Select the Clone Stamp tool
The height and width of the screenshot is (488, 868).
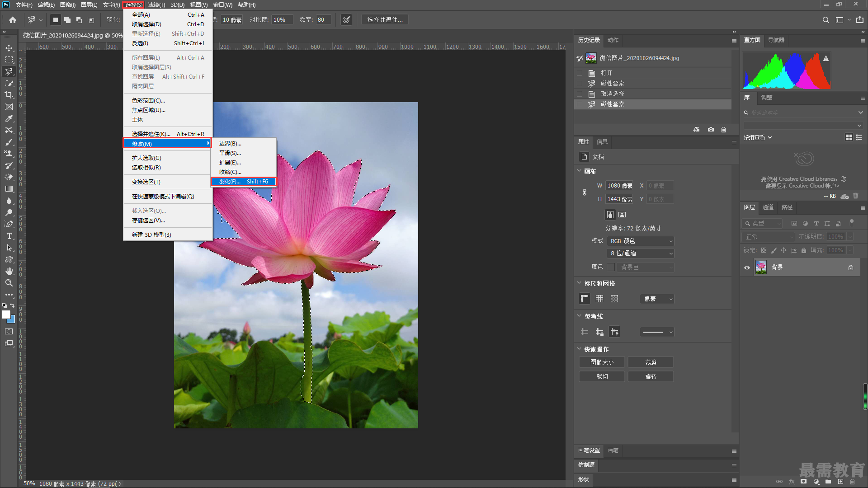(x=9, y=154)
